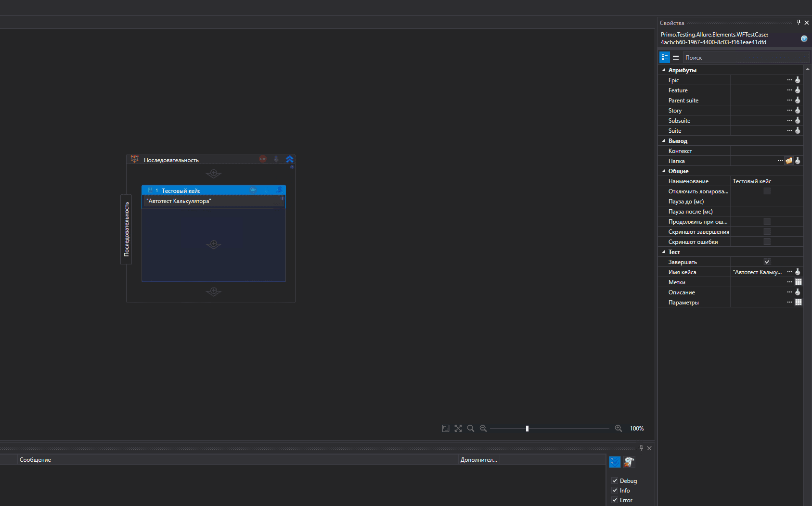Collapse the Тест property group
Image resolution: width=812 pixels, height=506 pixels.
point(664,252)
